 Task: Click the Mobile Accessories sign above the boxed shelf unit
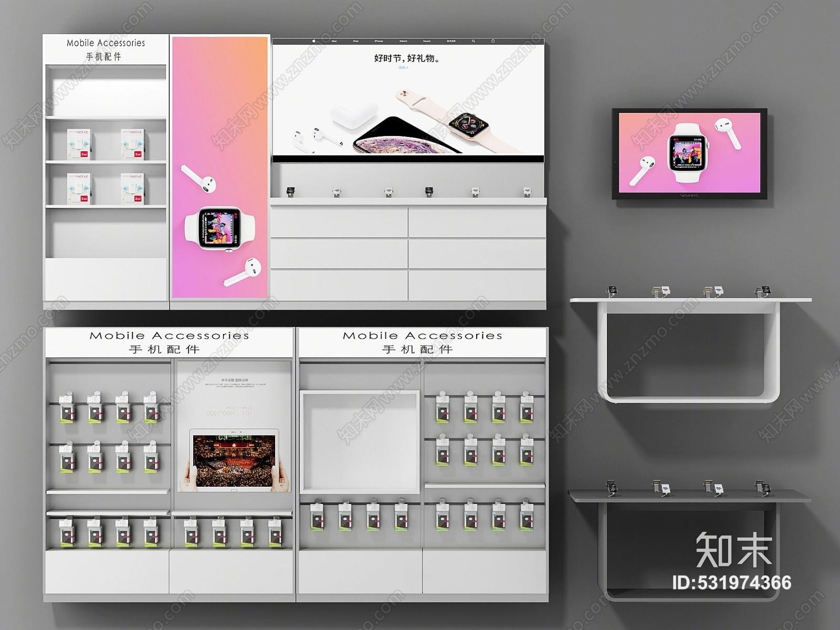click(106, 49)
